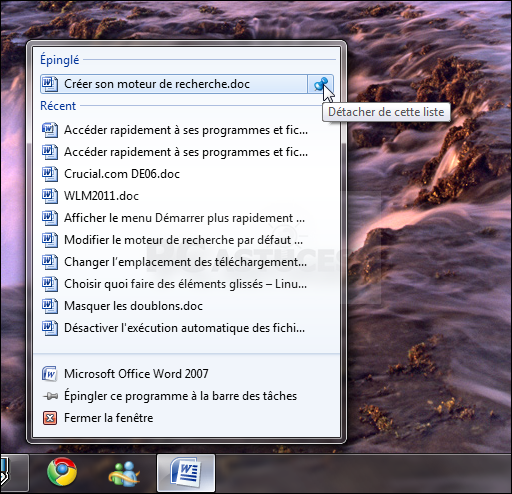512x494 pixels.
Task: Open Google Chrome from the taskbar
Action: pyautogui.click(x=62, y=472)
